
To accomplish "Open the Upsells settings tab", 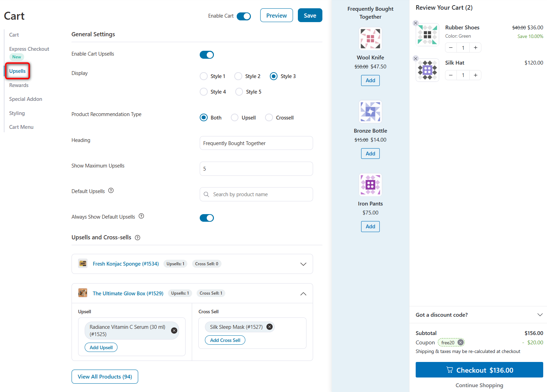I will 17,71.
